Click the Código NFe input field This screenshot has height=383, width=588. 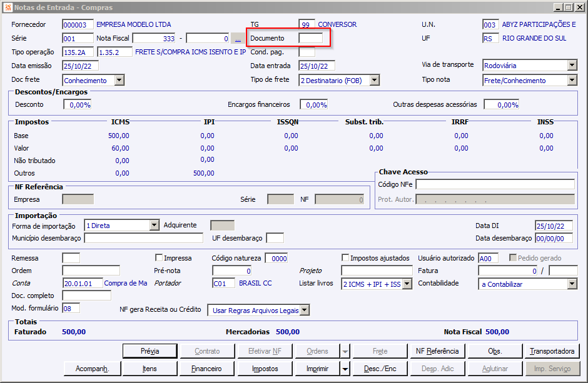click(495, 184)
